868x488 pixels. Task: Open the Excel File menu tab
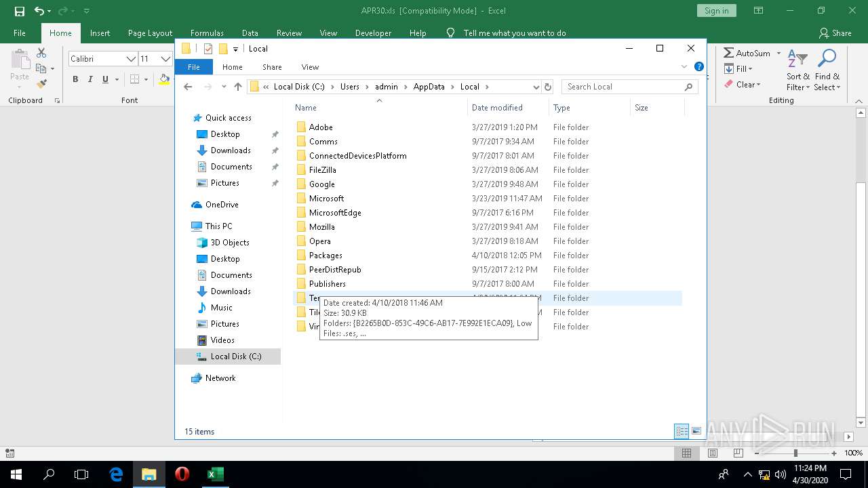[x=20, y=33]
